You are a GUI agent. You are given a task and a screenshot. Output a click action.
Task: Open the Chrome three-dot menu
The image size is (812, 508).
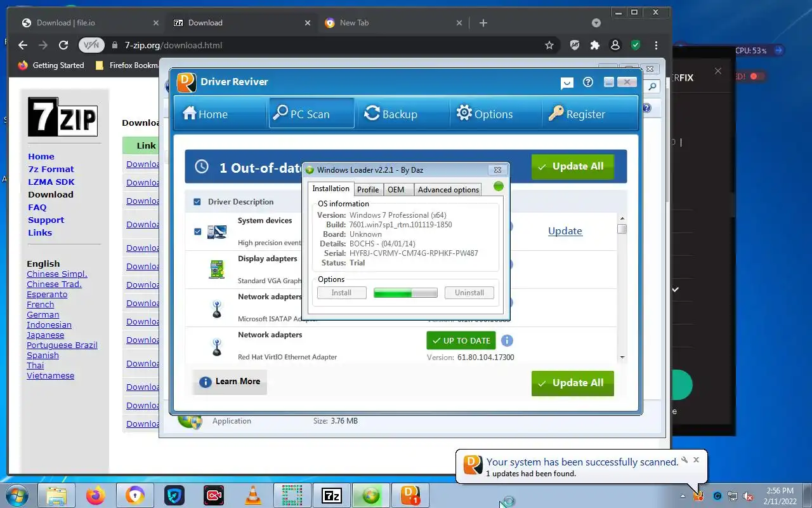(656, 45)
